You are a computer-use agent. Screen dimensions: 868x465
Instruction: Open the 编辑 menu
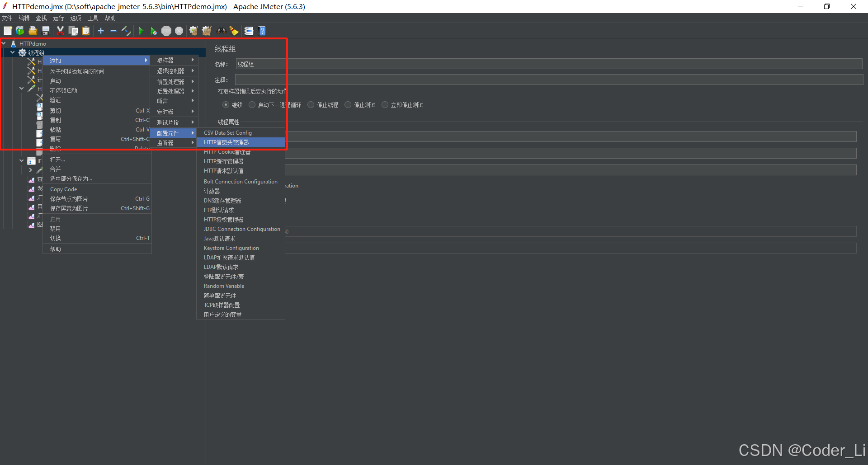[24, 18]
